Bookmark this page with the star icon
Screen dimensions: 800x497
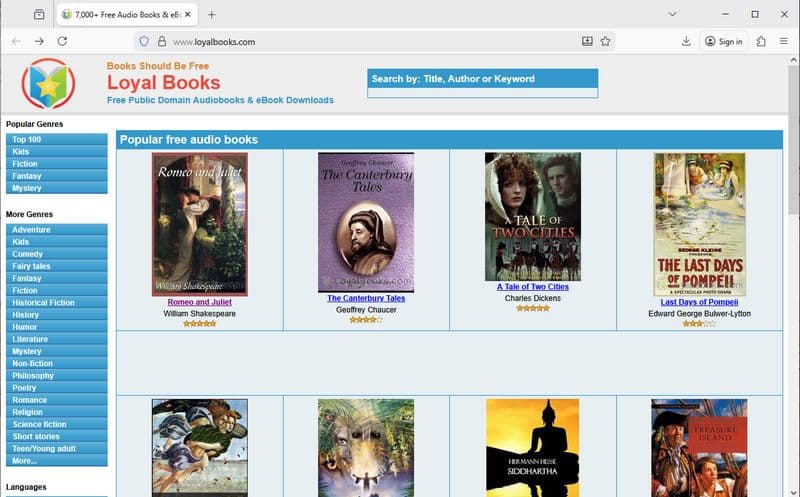(606, 41)
